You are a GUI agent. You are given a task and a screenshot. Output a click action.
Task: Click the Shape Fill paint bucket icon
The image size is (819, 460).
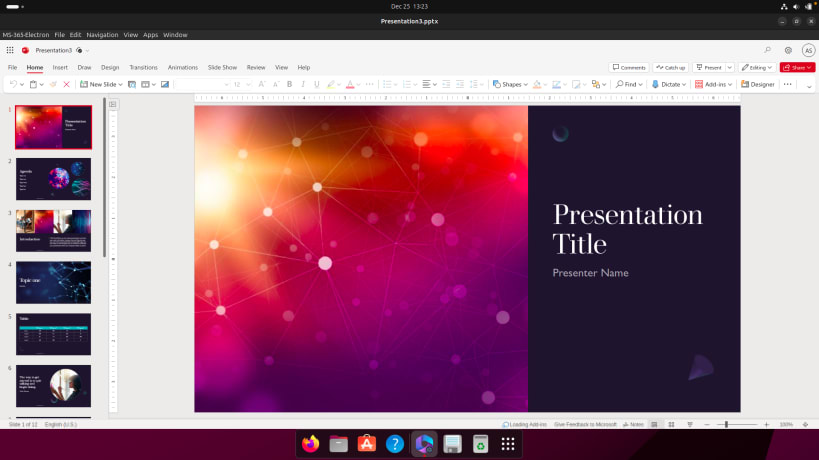click(x=537, y=84)
